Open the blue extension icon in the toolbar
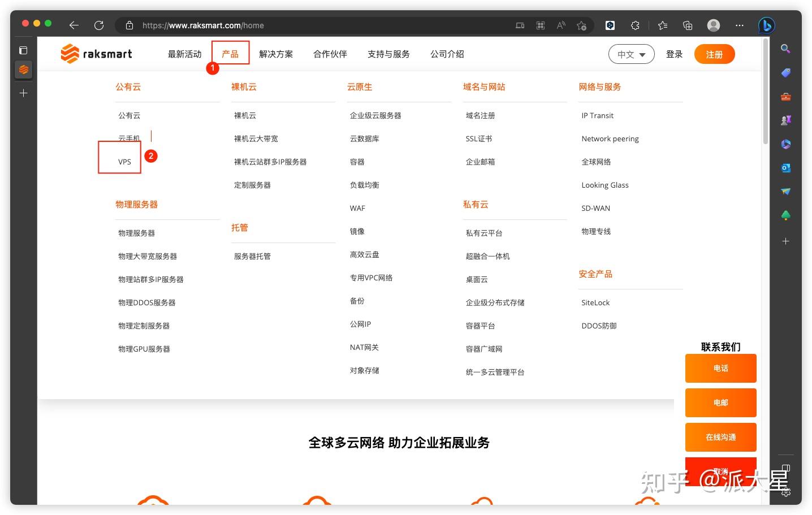The height and width of the screenshot is (515, 812). click(610, 25)
